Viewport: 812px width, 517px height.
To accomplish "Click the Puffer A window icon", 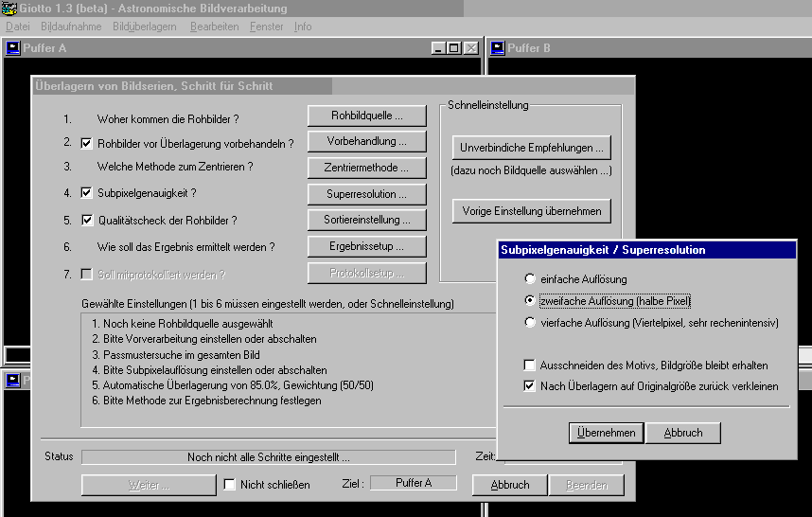I will pos(13,47).
